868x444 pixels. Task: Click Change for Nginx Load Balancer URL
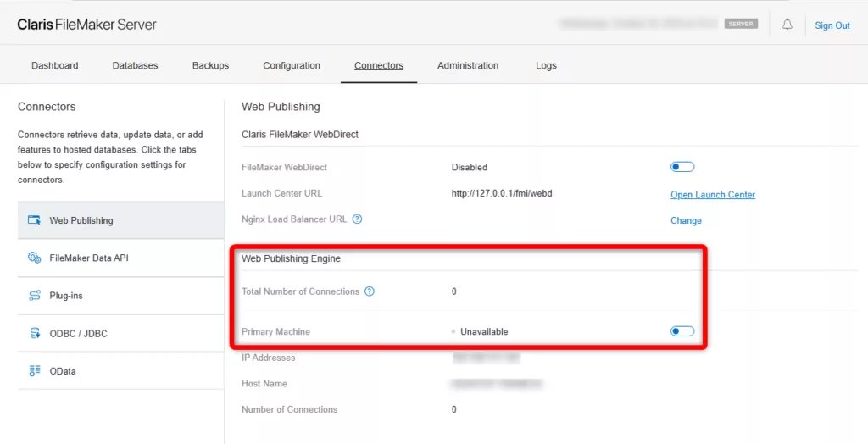[x=686, y=220]
